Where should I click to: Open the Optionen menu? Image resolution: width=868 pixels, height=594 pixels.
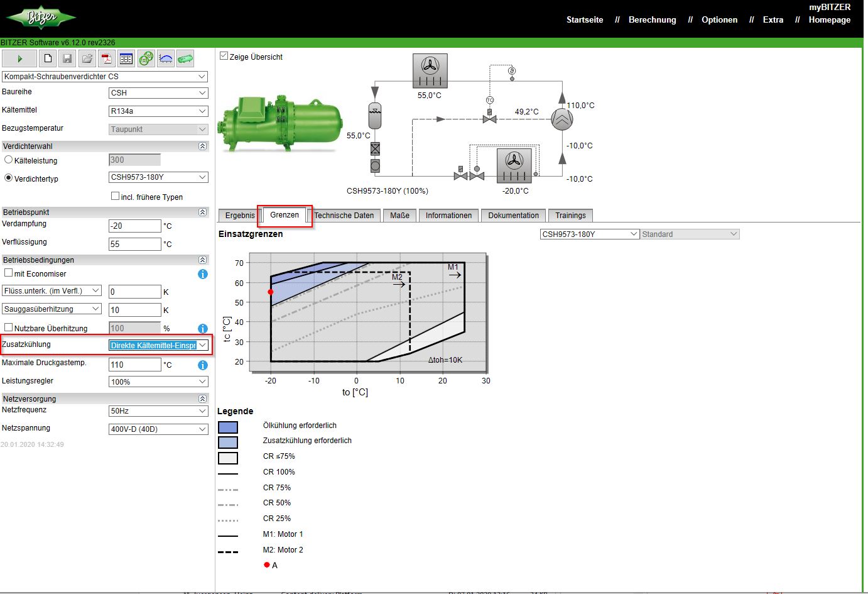click(x=720, y=20)
